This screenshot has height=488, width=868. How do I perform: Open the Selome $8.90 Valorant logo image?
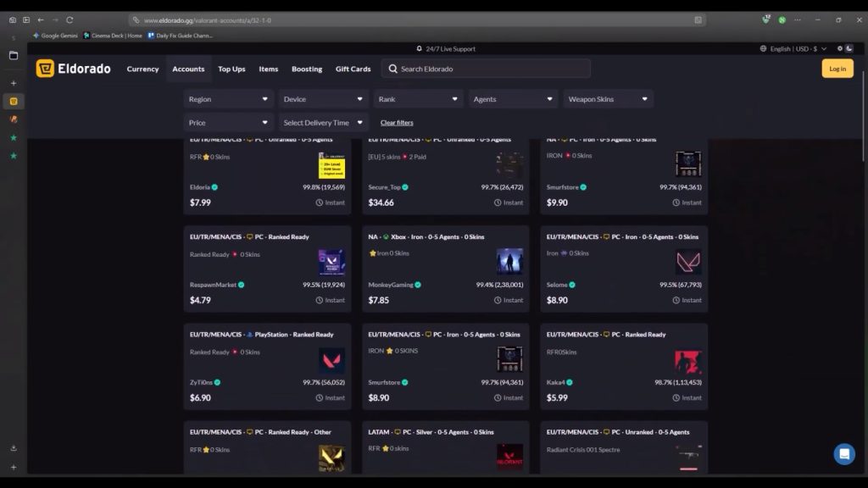(x=688, y=263)
